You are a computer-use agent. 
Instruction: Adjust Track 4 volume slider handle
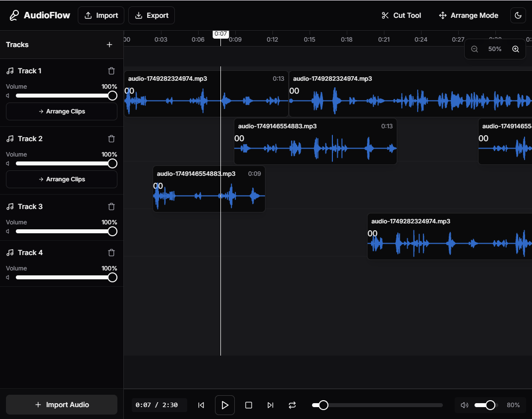[x=112, y=277]
